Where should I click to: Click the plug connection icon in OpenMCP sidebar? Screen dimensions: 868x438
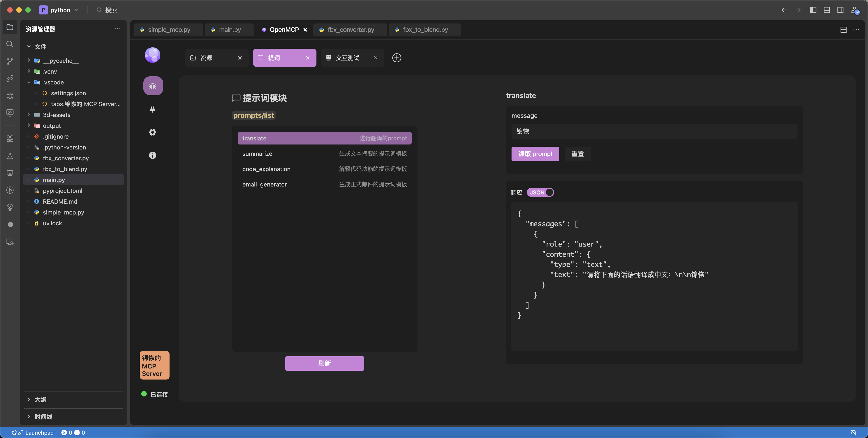[x=153, y=109]
